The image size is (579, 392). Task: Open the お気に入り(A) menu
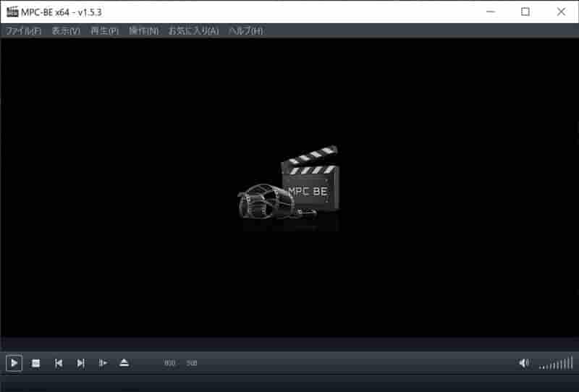[193, 31]
